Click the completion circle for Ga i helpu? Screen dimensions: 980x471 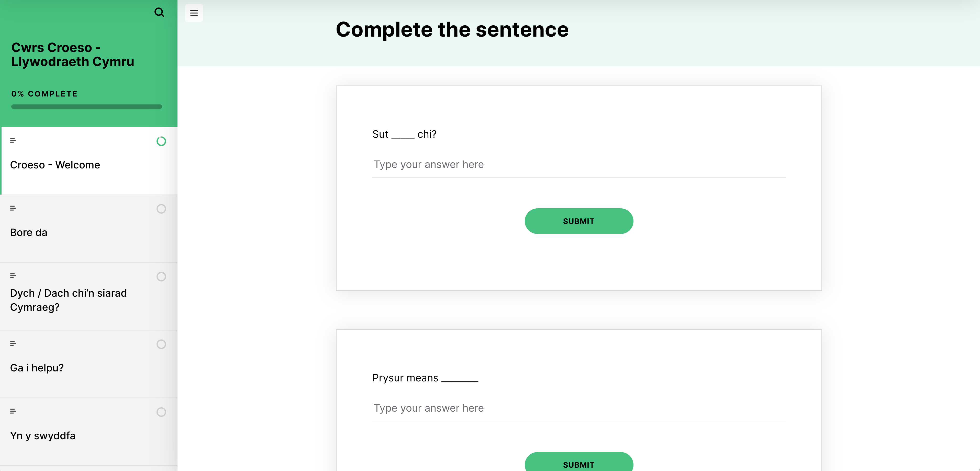[x=161, y=344]
